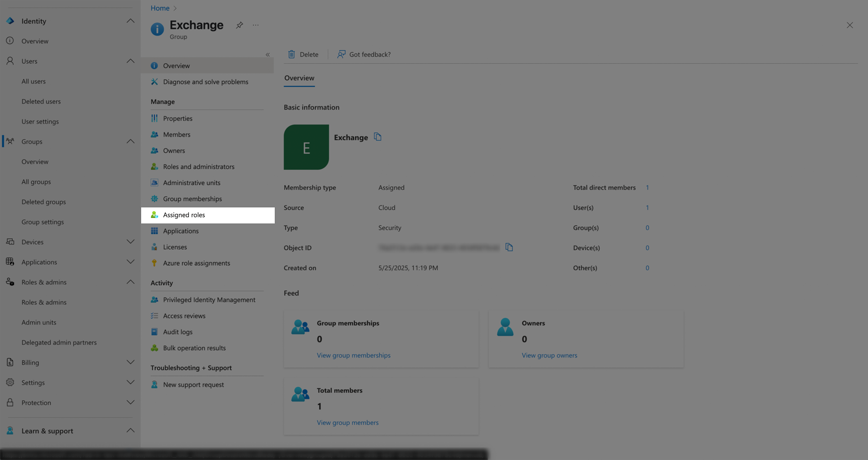Collapse the group menu with double chevron
Viewport: 868px width, 460px height.
(268, 55)
